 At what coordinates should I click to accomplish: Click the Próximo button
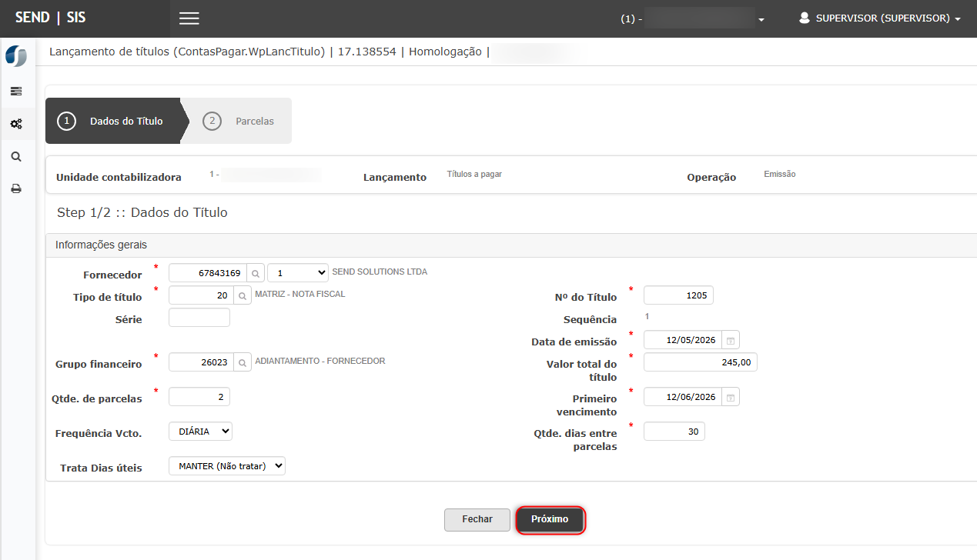(x=550, y=519)
